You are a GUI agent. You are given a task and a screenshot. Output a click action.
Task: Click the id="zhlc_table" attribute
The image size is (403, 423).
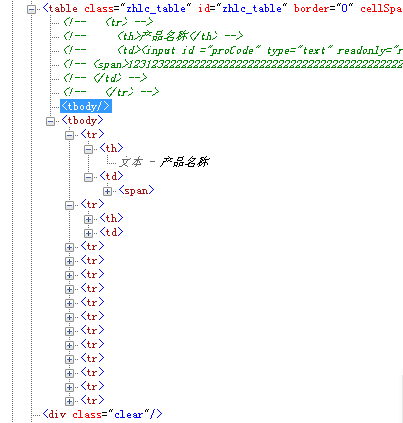(242, 8)
